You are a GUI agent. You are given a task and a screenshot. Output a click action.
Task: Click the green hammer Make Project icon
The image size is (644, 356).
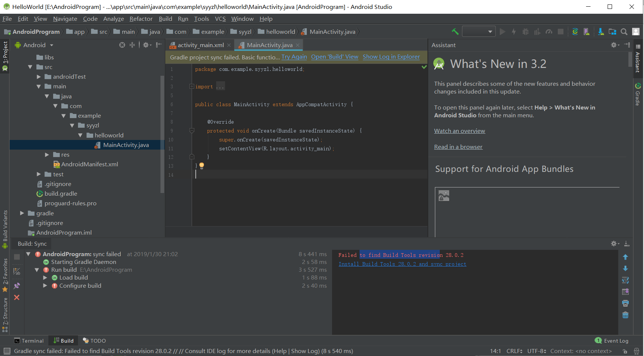point(455,32)
